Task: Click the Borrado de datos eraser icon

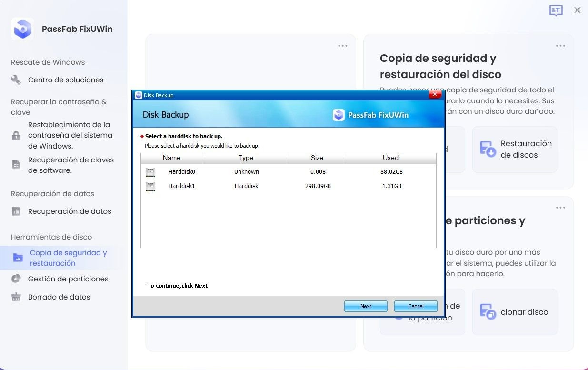Action: tap(16, 297)
